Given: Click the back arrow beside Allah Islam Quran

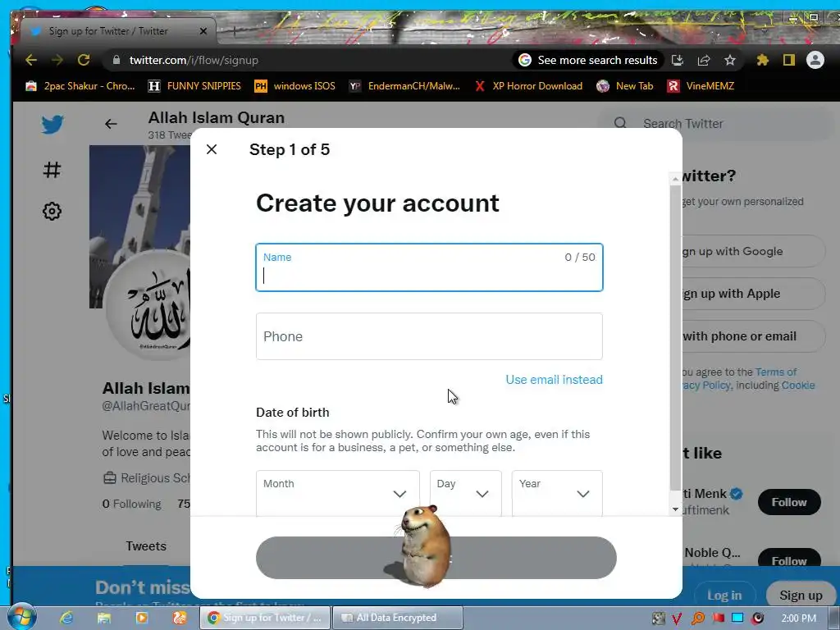Looking at the screenshot, I should (111, 125).
